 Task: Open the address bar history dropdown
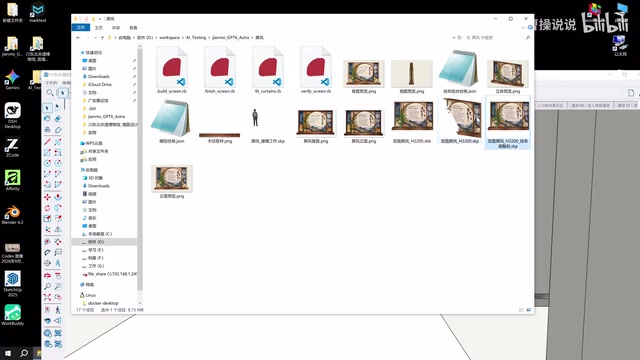point(454,38)
